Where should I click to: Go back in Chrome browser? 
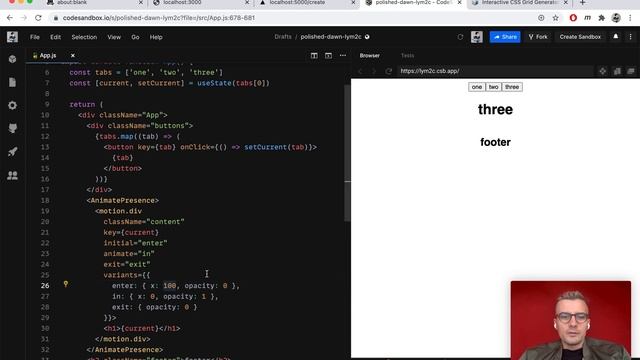pos(10,18)
